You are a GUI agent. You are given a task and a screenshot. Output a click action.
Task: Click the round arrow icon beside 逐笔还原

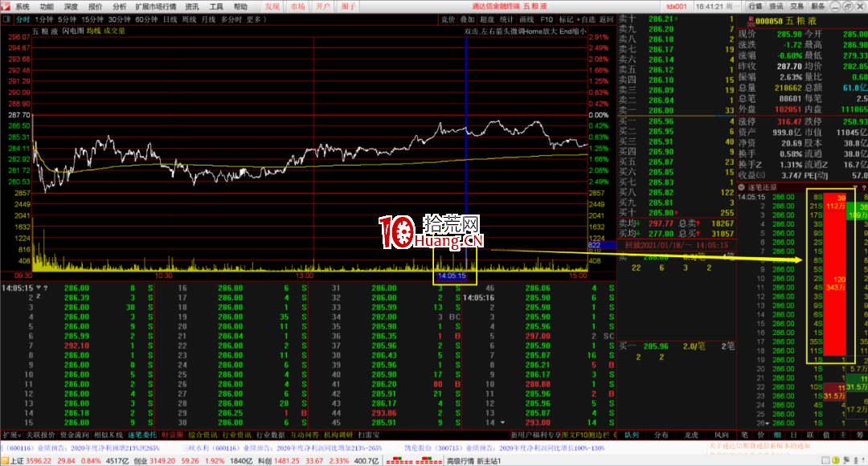(x=741, y=188)
